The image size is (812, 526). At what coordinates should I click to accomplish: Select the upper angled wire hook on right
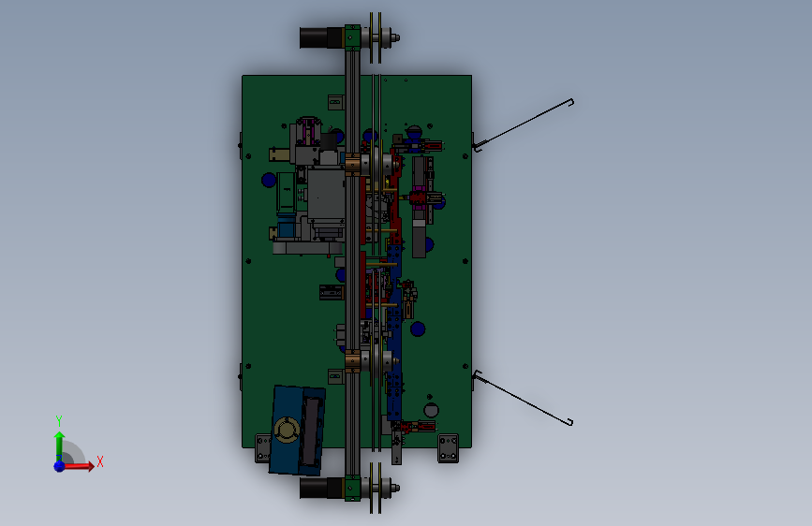523,124
